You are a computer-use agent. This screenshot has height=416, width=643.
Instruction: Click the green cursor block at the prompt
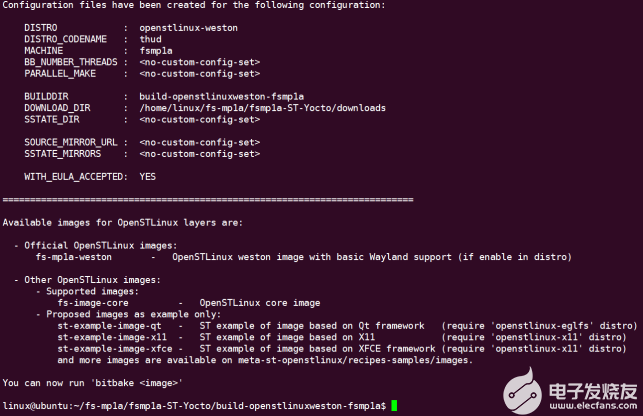[396, 405]
